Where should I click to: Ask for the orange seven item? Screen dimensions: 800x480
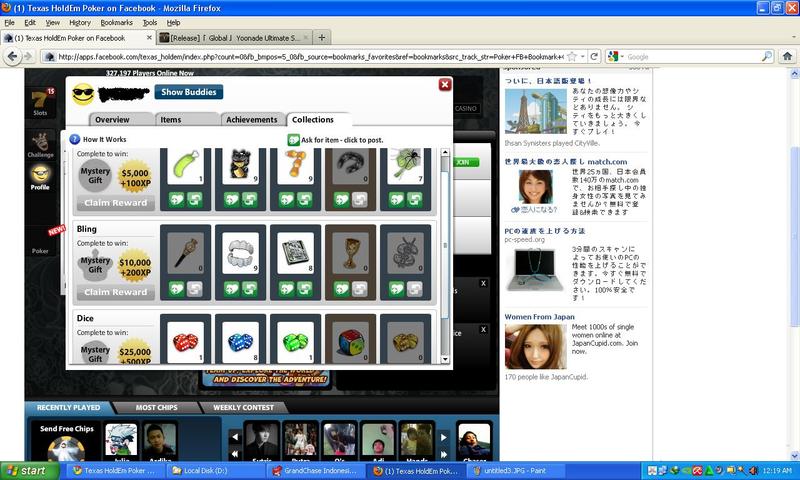(x=286, y=199)
